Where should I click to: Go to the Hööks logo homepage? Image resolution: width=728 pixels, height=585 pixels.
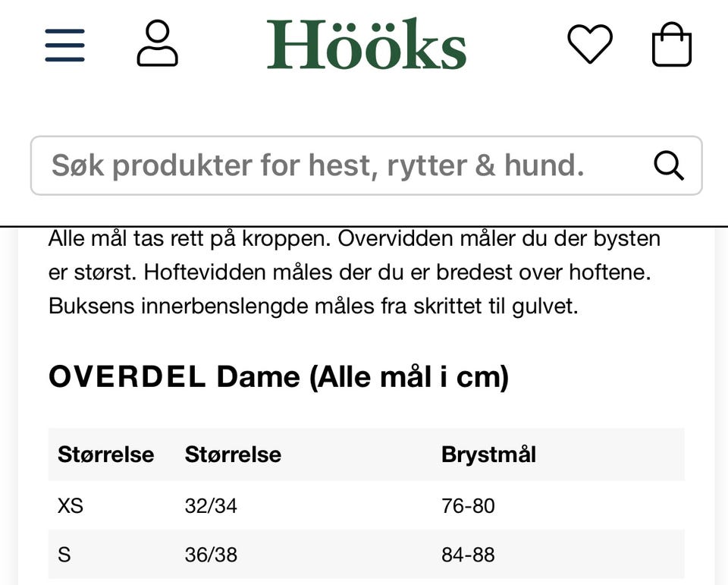click(x=366, y=44)
